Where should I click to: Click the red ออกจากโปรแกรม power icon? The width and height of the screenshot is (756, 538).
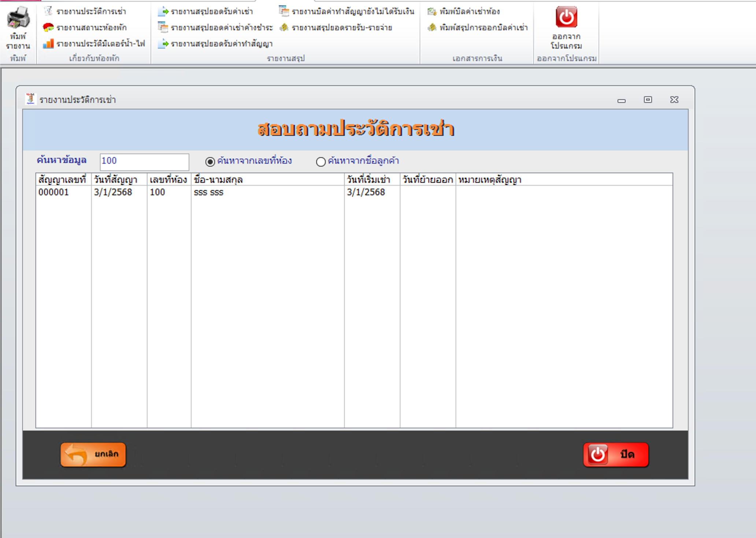point(566,17)
